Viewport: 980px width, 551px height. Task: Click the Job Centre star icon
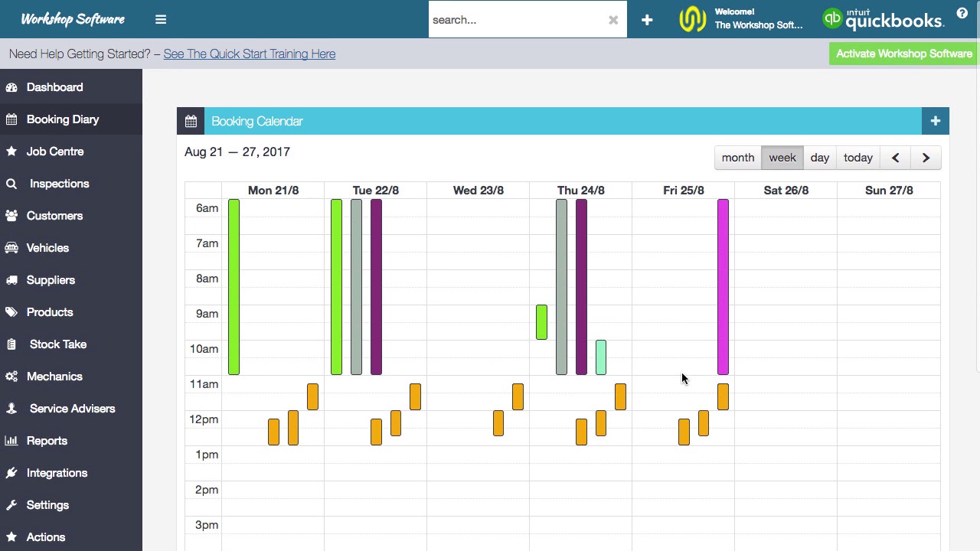click(x=11, y=152)
